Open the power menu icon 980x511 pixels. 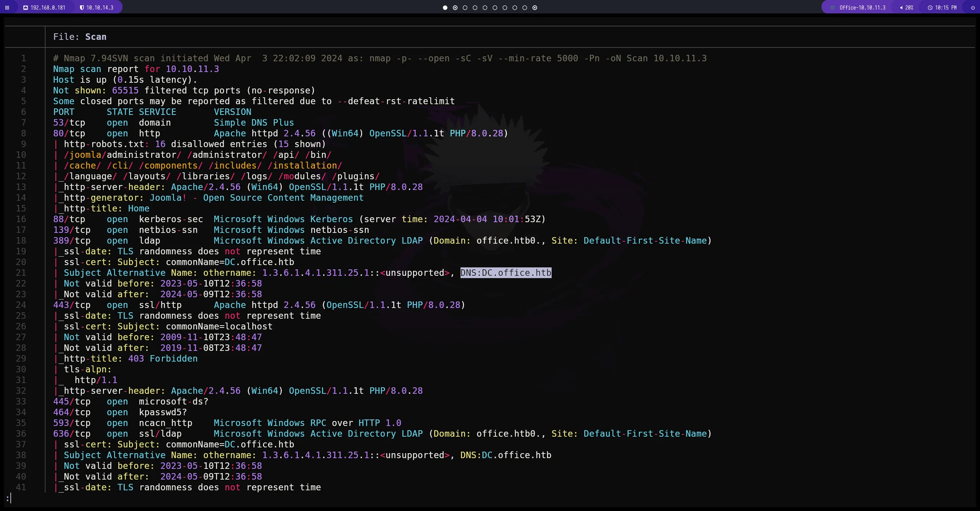click(973, 8)
